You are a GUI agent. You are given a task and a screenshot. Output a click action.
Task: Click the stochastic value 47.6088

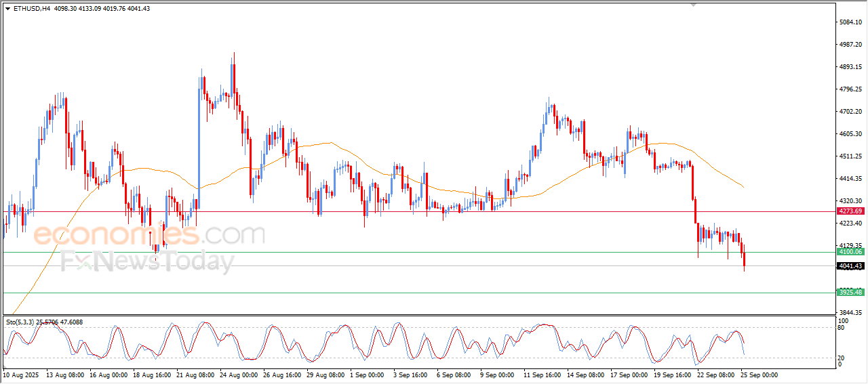tap(71, 322)
